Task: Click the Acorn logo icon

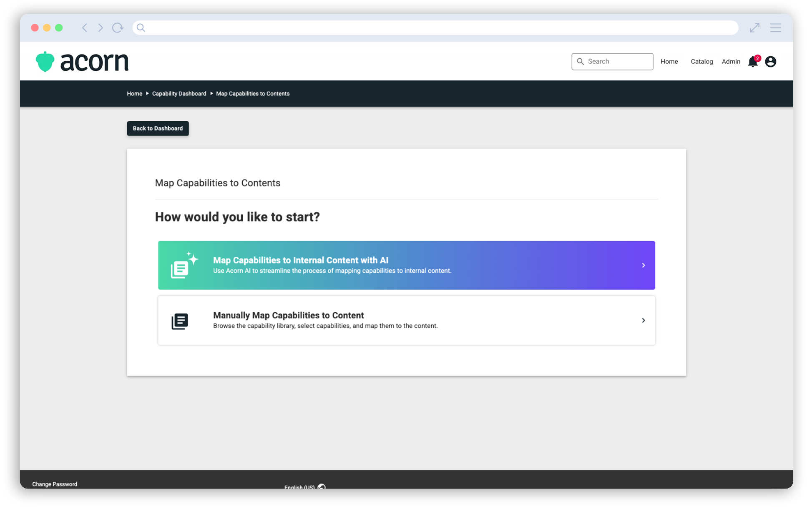Action: pos(45,62)
